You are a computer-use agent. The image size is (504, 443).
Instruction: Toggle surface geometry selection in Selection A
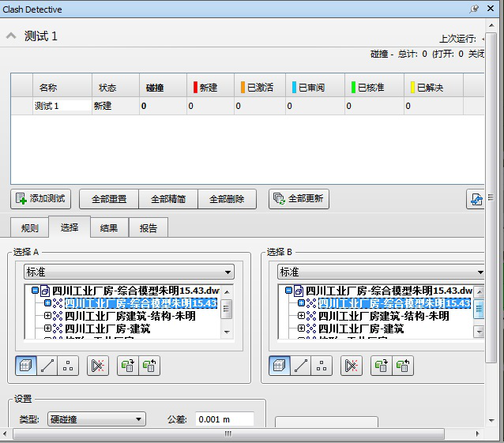point(26,366)
